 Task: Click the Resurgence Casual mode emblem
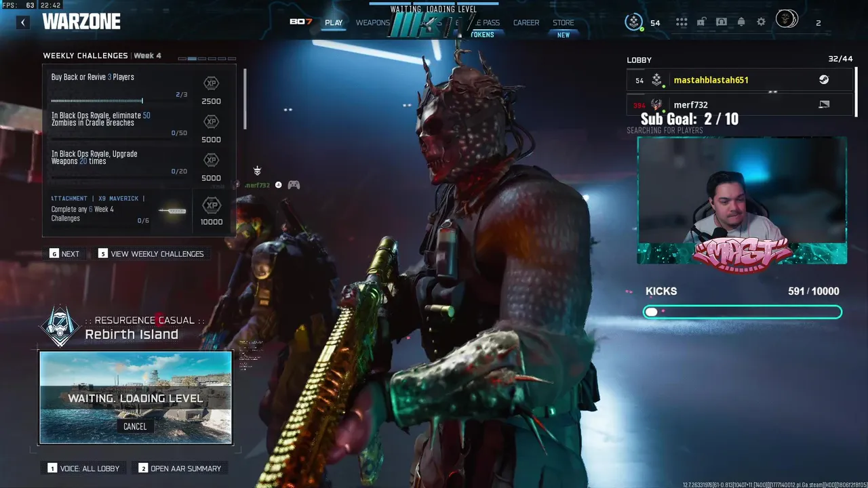click(x=60, y=327)
